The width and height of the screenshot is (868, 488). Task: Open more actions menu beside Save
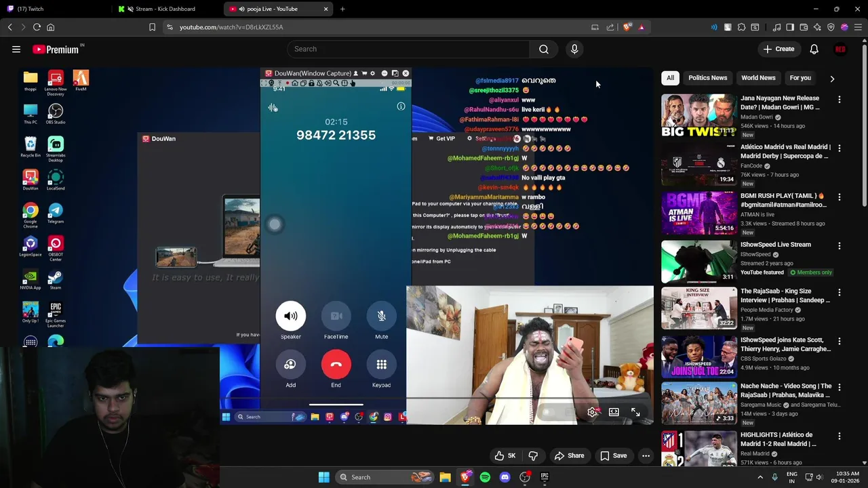point(646,455)
